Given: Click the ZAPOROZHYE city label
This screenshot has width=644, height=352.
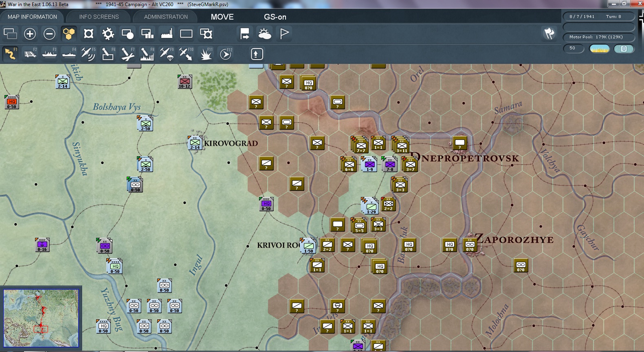Looking at the screenshot, I should 514,239.
